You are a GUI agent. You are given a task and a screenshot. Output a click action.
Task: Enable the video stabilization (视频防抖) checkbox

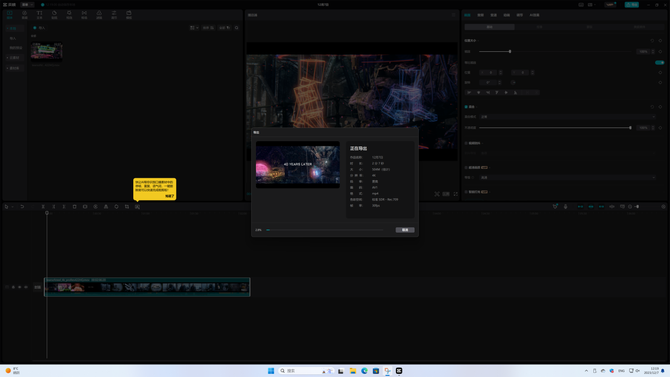(x=466, y=143)
